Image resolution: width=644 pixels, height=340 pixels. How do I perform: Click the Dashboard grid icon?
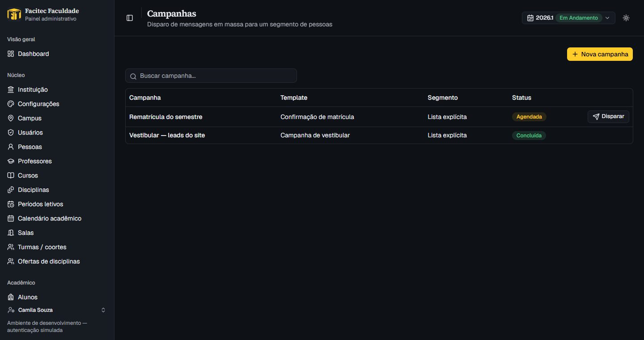tap(11, 54)
